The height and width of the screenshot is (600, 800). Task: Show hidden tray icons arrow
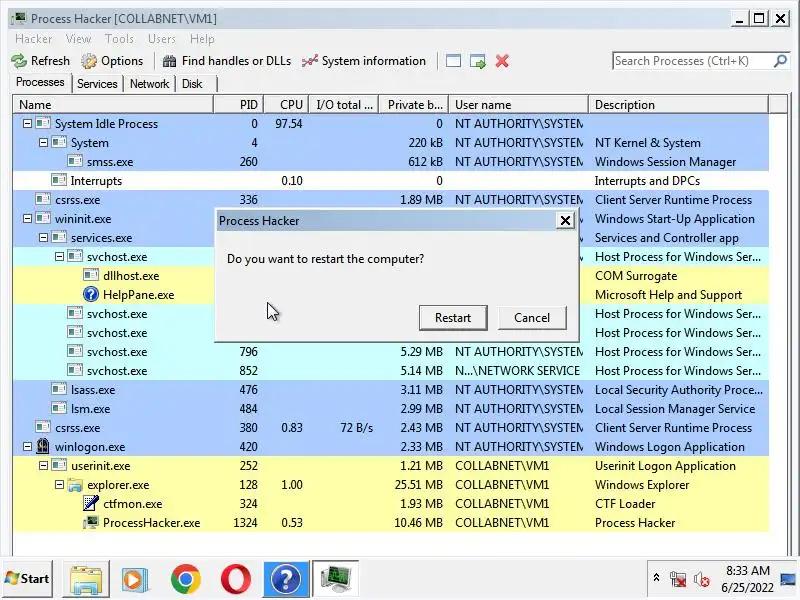[656, 578]
